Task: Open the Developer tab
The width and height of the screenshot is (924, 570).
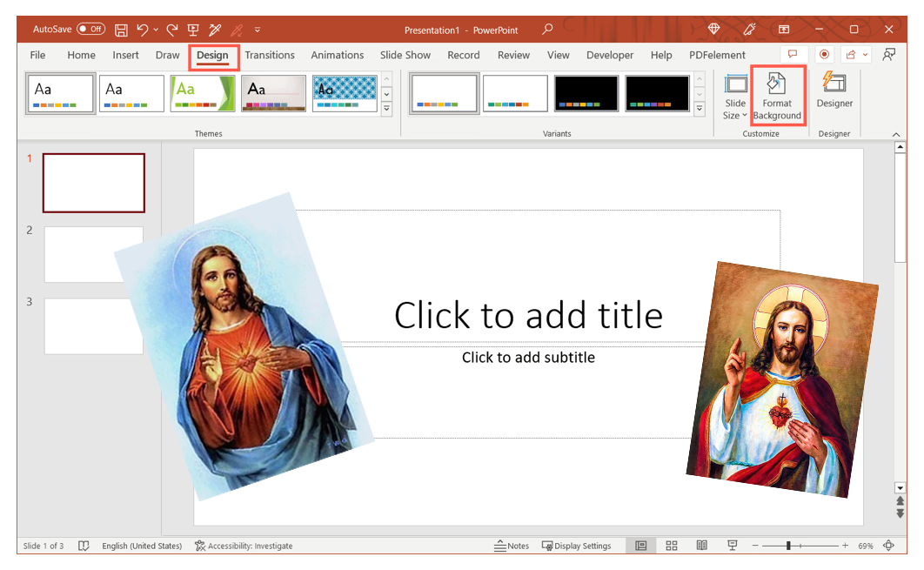Action: click(x=610, y=55)
